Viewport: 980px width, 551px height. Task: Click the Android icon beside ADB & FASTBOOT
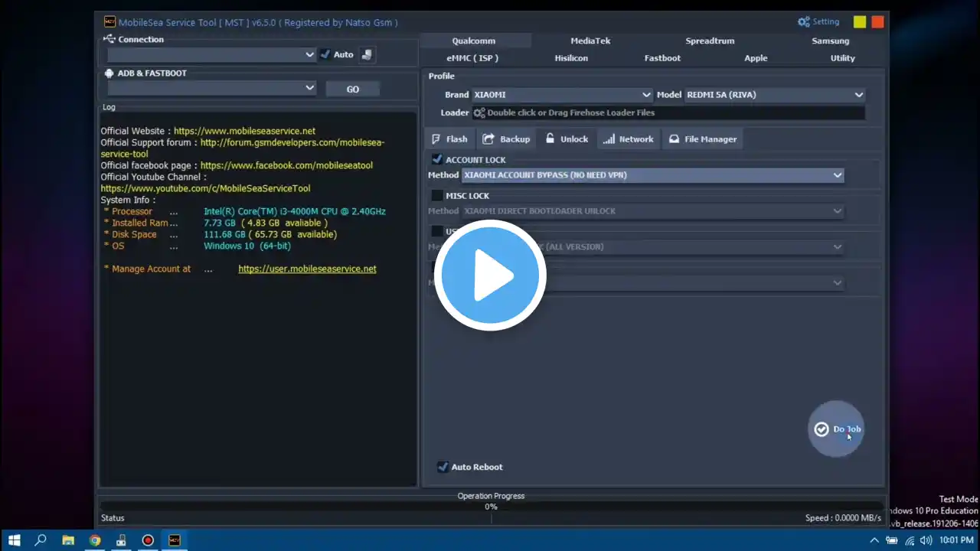click(x=109, y=73)
